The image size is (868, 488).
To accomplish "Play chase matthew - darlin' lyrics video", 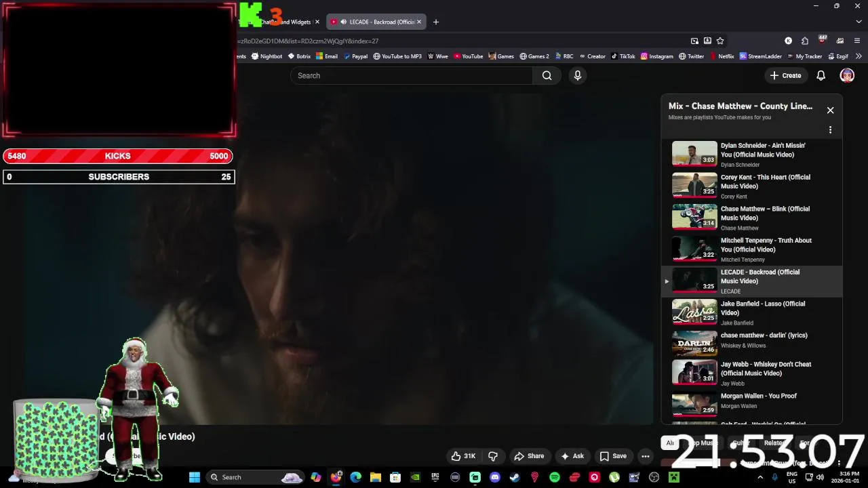I will 752,344.
